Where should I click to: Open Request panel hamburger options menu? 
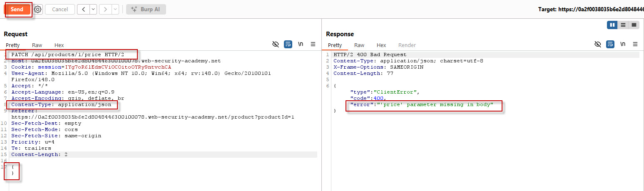pos(313,44)
